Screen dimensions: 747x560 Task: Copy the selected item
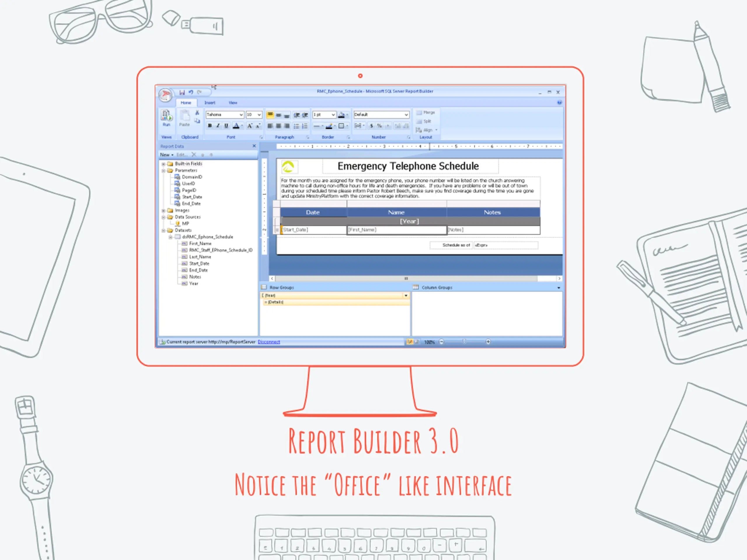pyautogui.click(x=197, y=121)
